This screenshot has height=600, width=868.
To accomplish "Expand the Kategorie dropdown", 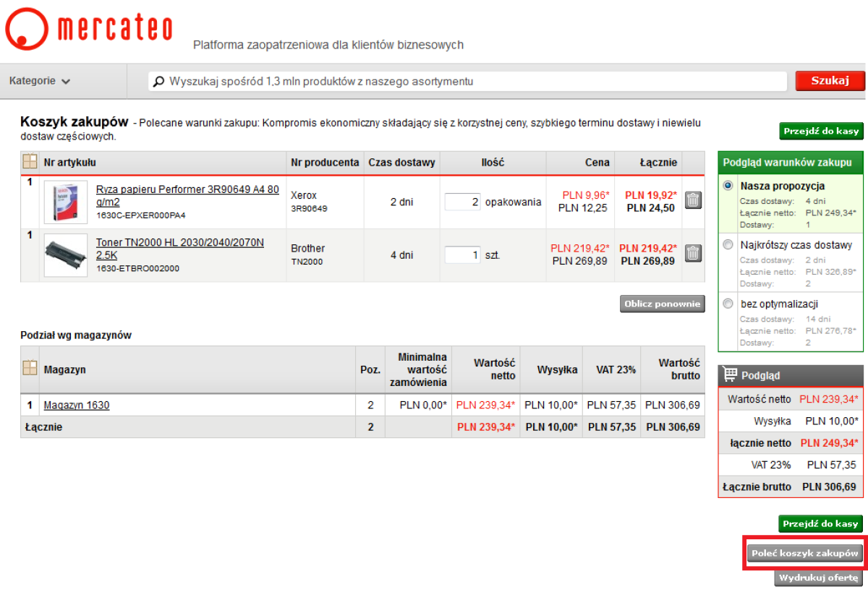I will pos(39,81).
